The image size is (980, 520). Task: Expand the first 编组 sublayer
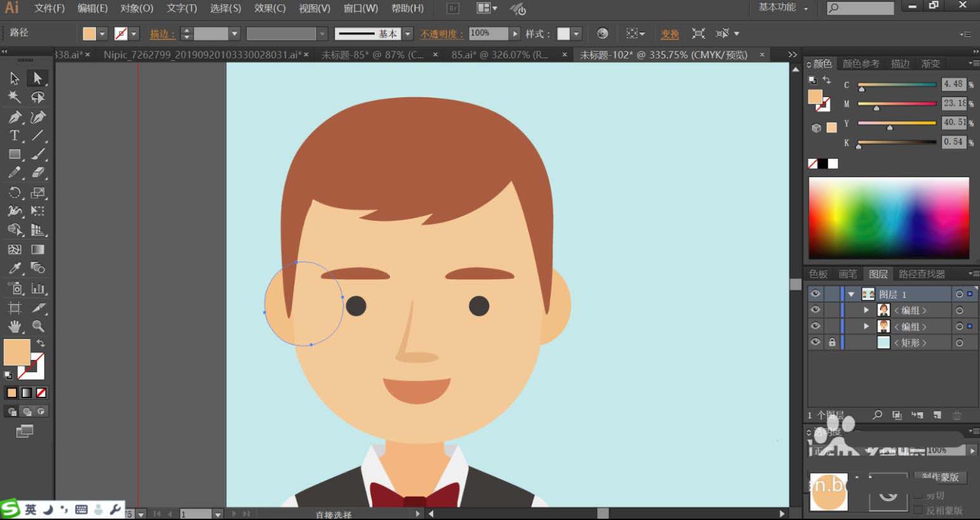click(x=866, y=310)
